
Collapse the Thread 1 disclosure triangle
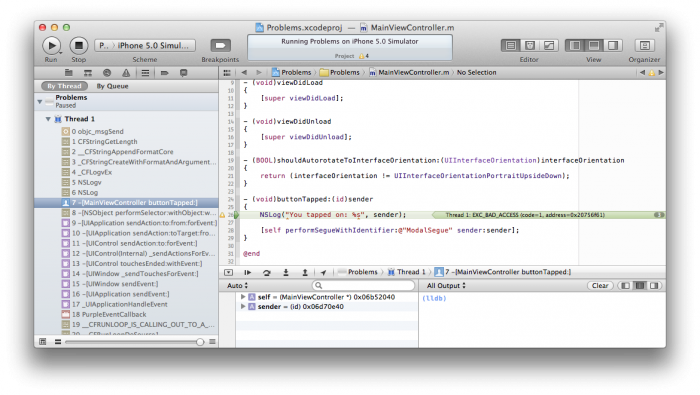coord(48,119)
